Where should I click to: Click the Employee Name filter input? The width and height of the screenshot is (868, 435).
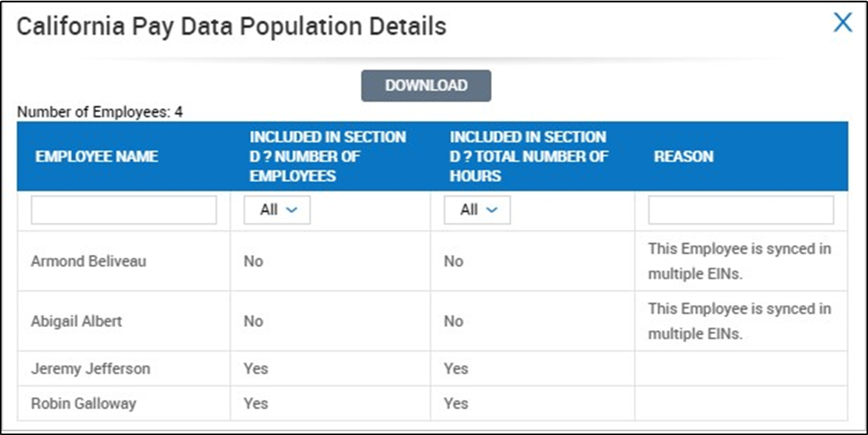coord(124,210)
